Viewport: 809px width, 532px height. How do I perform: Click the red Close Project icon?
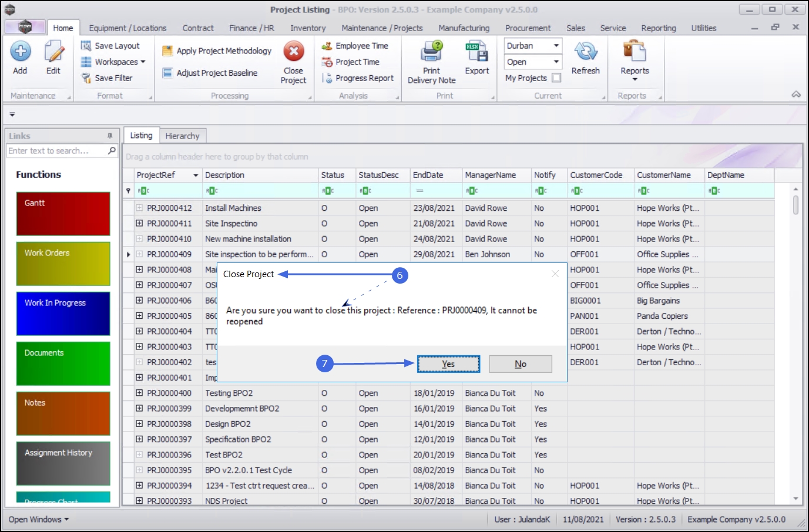pyautogui.click(x=293, y=52)
